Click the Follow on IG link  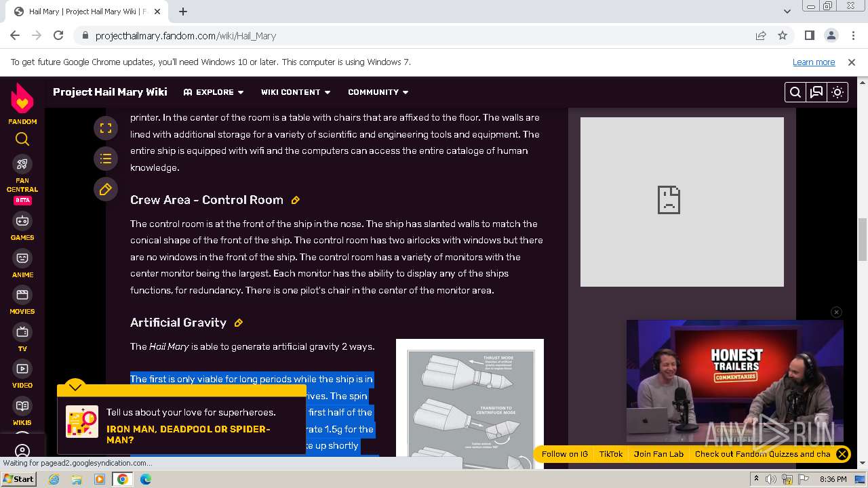pos(565,454)
